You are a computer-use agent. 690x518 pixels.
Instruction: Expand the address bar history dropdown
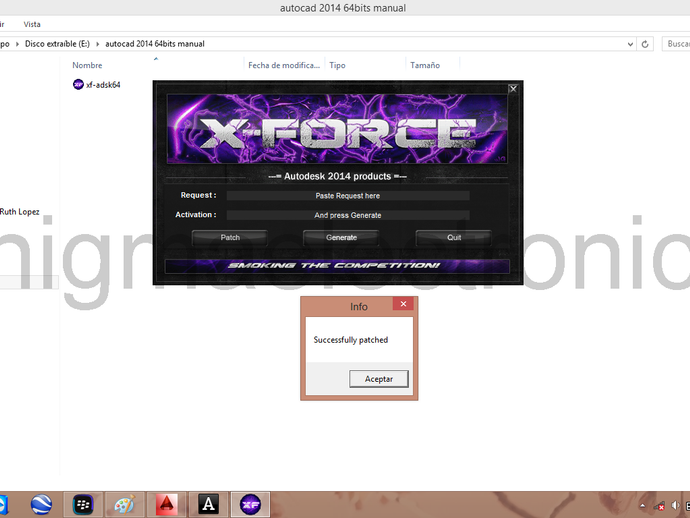point(630,44)
